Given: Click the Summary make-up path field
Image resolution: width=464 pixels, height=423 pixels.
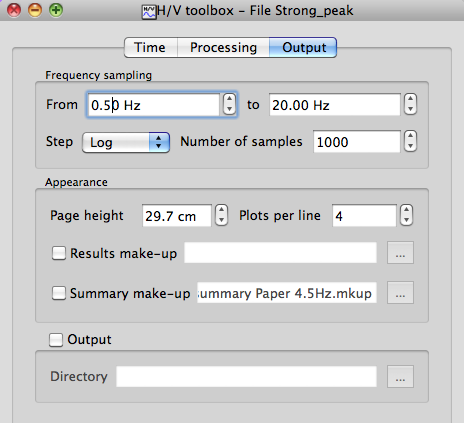Looking at the screenshot, I should click(x=287, y=293).
